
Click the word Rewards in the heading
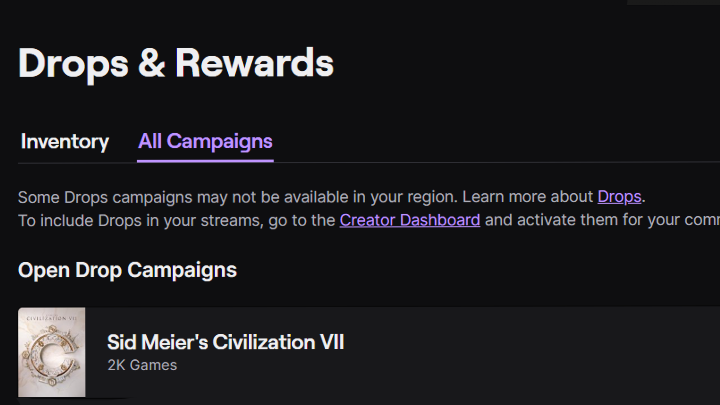[x=254, y=63]
